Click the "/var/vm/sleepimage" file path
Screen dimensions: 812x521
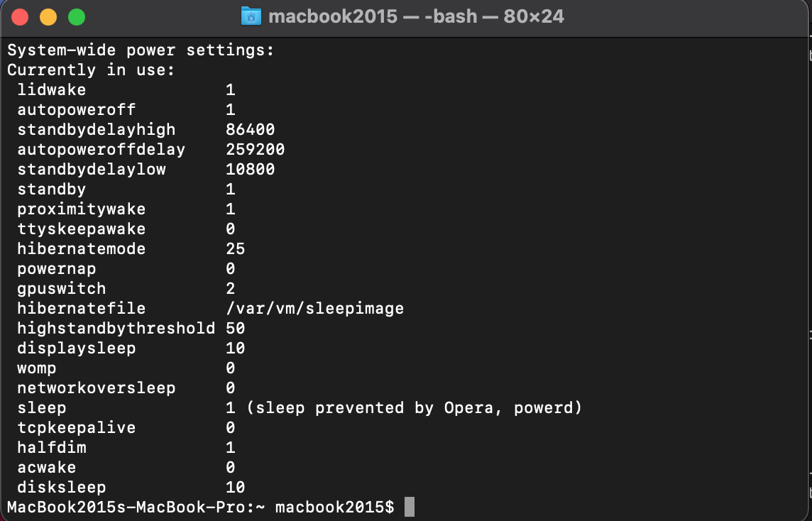[314, 309]
